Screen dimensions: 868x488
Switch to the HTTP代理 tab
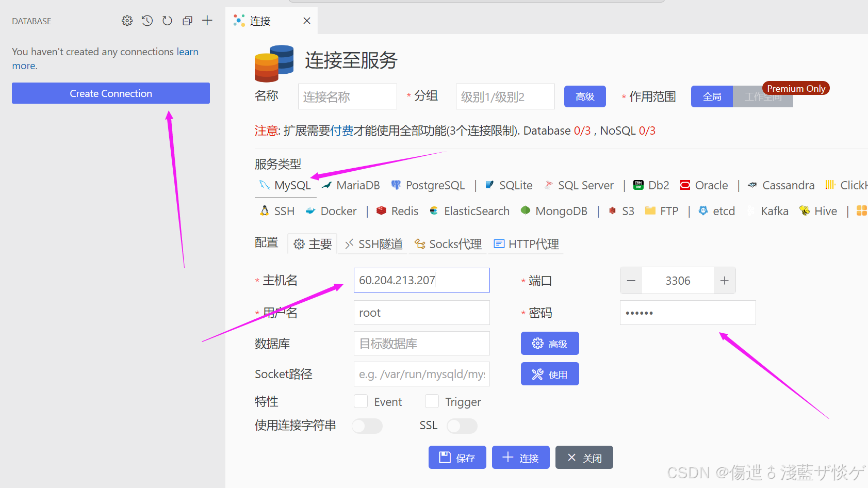pyautogui.click(x=527, y=244)
